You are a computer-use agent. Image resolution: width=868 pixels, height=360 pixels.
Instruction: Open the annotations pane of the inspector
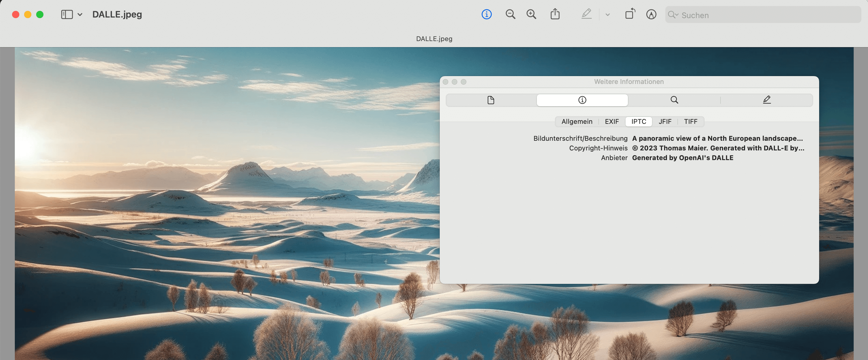coord(767,100)
